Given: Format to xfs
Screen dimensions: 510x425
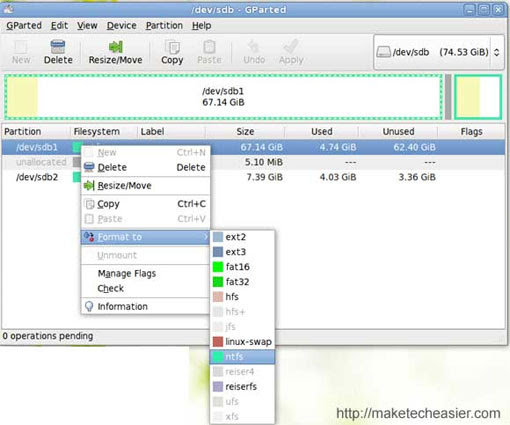Looking at the screenshot, I should pyautogui.click(x=242, y=416).
